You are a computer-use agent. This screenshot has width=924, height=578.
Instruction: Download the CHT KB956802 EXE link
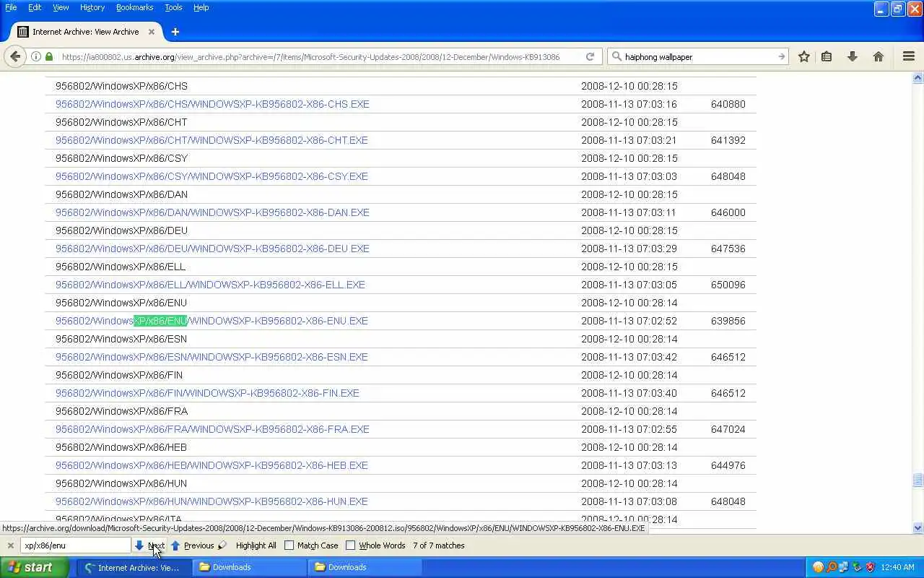(212, 140)
